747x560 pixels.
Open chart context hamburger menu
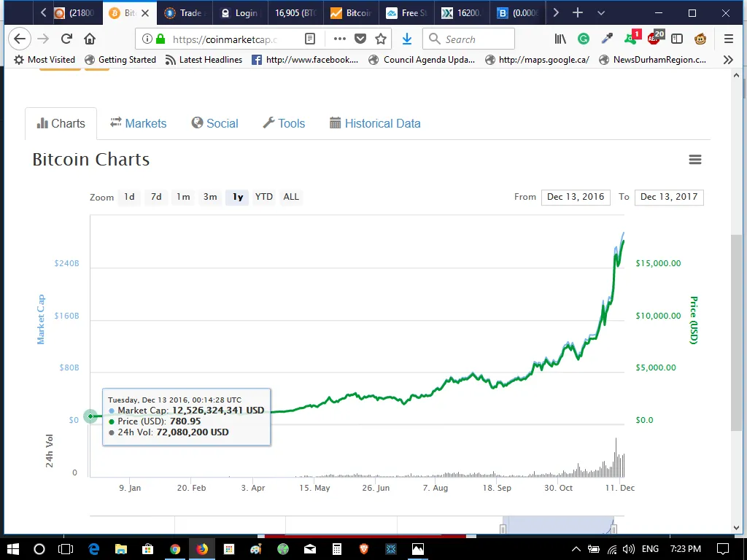tap(695, 160)
